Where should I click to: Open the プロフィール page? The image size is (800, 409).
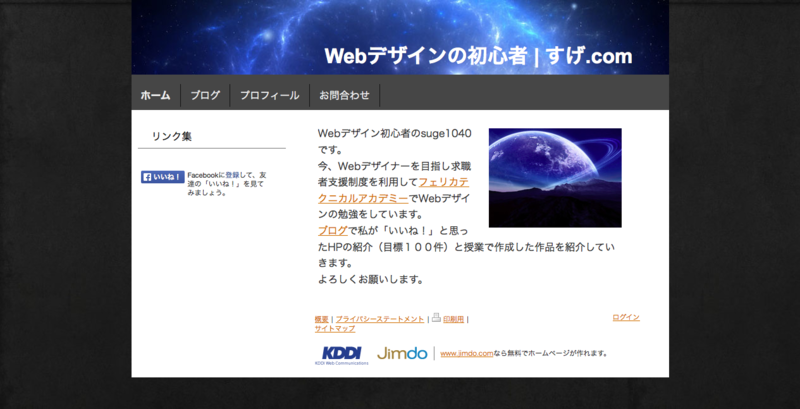[269, 95]
